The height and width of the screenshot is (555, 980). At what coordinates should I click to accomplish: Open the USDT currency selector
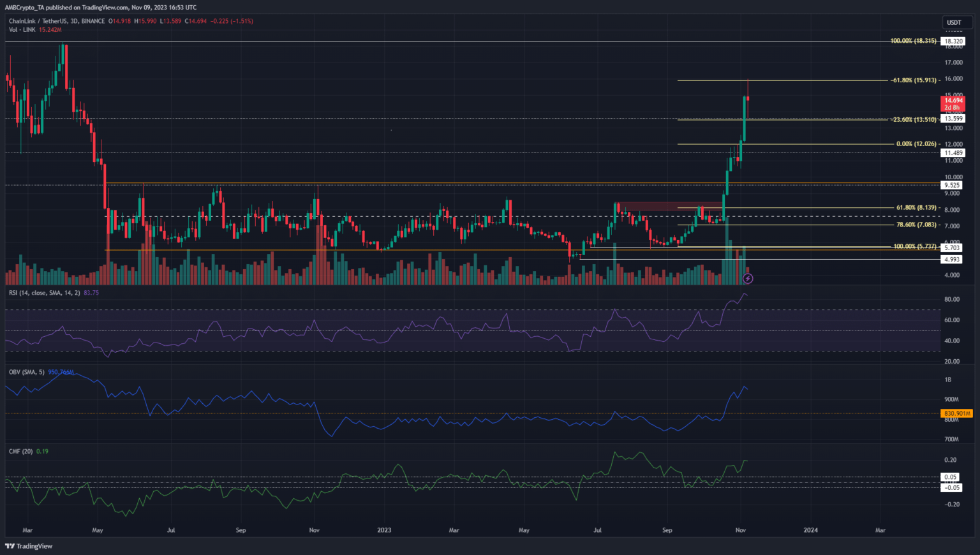(x=954, y=22)
